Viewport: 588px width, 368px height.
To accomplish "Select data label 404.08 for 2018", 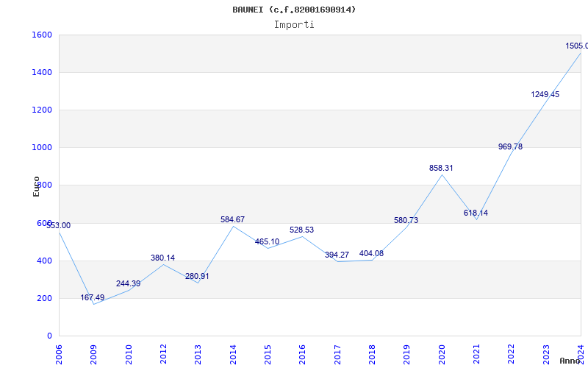I will tap(371, 253).
